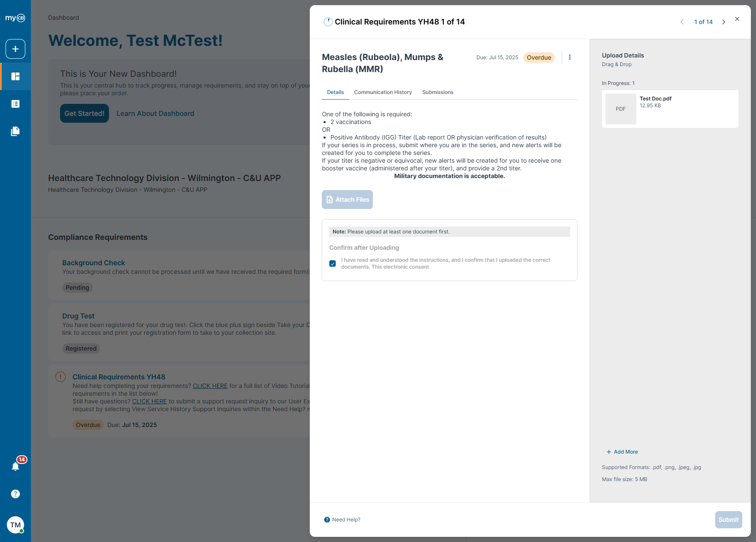756x542 pixels.
Task: Click the Submit button
Action: tap(729, 520)
